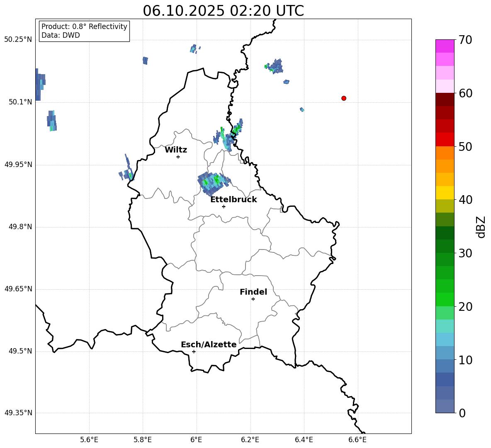
Task: Click the Ettelbruck station cross marker
Action: pyautogui.click(x=224, y=206)
